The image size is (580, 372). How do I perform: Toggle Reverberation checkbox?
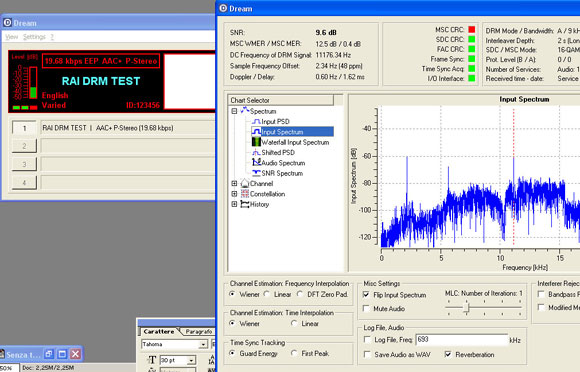click(448, 354)
